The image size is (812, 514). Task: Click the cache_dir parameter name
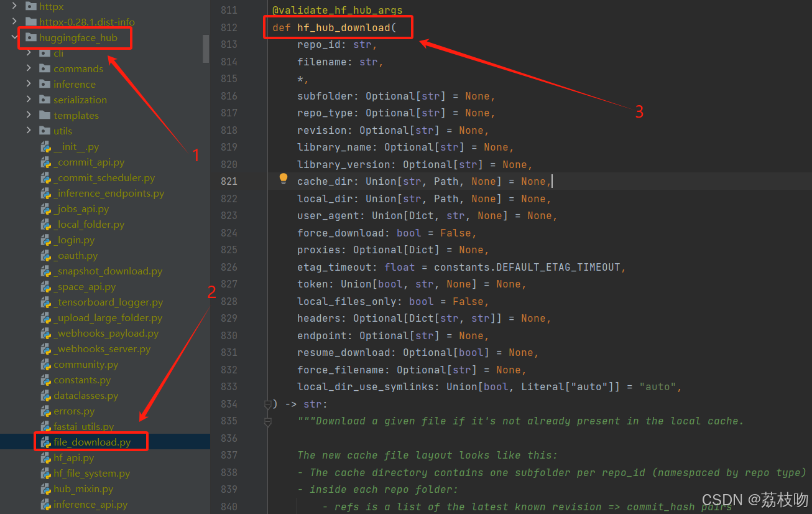tap(325, 182)
